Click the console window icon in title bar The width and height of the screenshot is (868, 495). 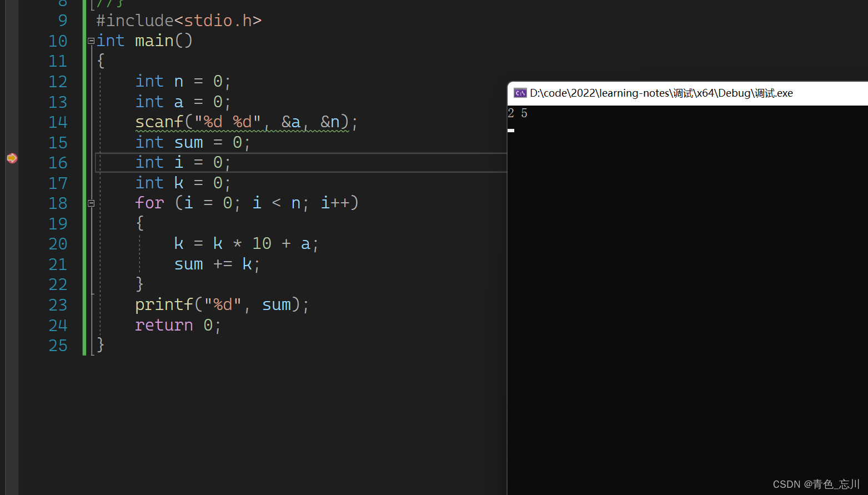tap(520, 93)
